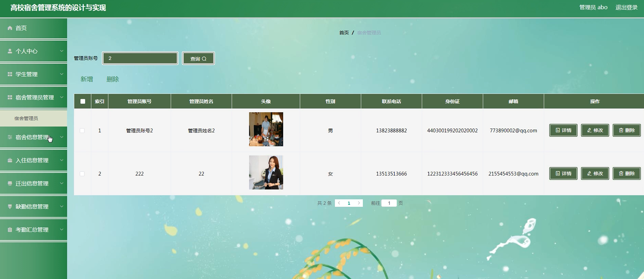This screenshot has width=644, height=279.
Task: Click email 773890002@qq.com cell
Action: tap(513, 131)
